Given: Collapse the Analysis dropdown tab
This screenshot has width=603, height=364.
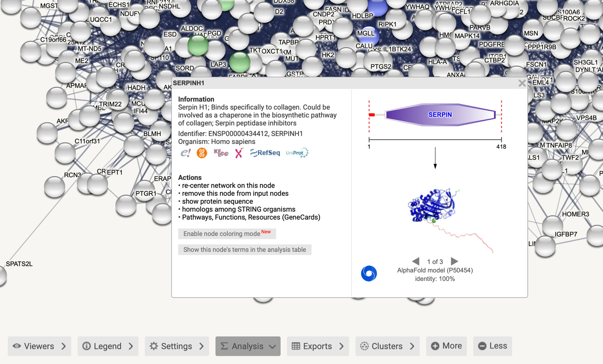Looking at the screenshot, I should (x=248, y=346).
